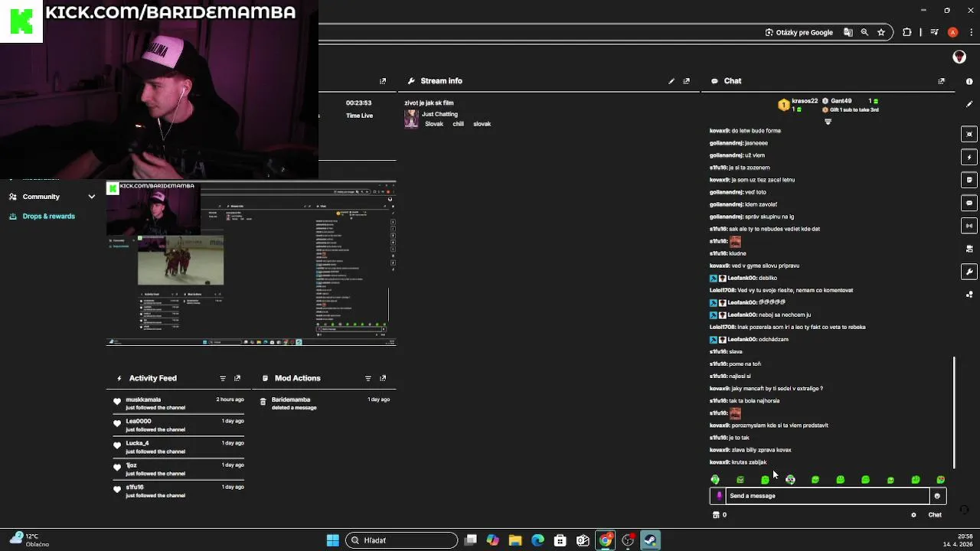Open chat identity badge selector
Image resolution: width=980 pixels, height=551 pixels.
(718, 496)
